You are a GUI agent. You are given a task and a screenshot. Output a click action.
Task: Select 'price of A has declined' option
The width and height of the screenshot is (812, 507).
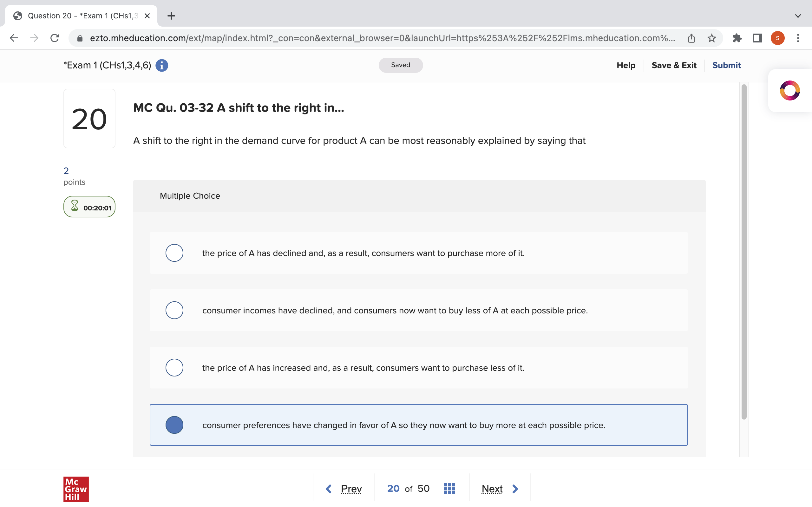[x=174, y=253]
